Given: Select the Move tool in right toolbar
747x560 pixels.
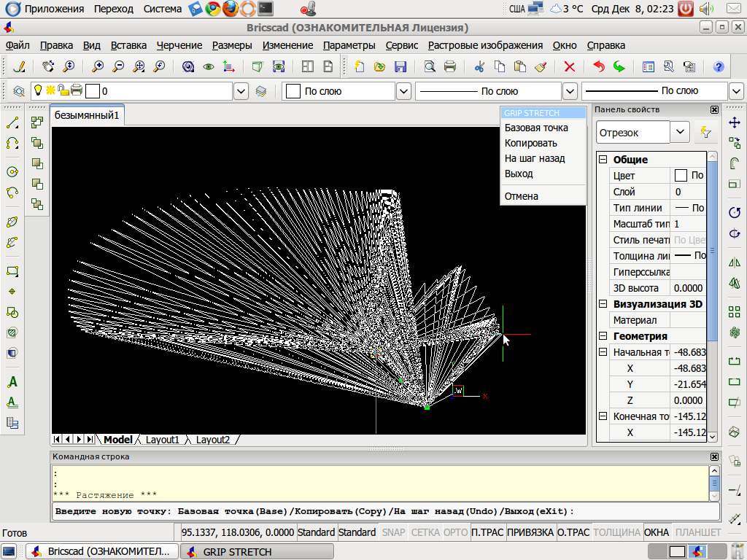Looking at the screenshot, I should [735, 124].
